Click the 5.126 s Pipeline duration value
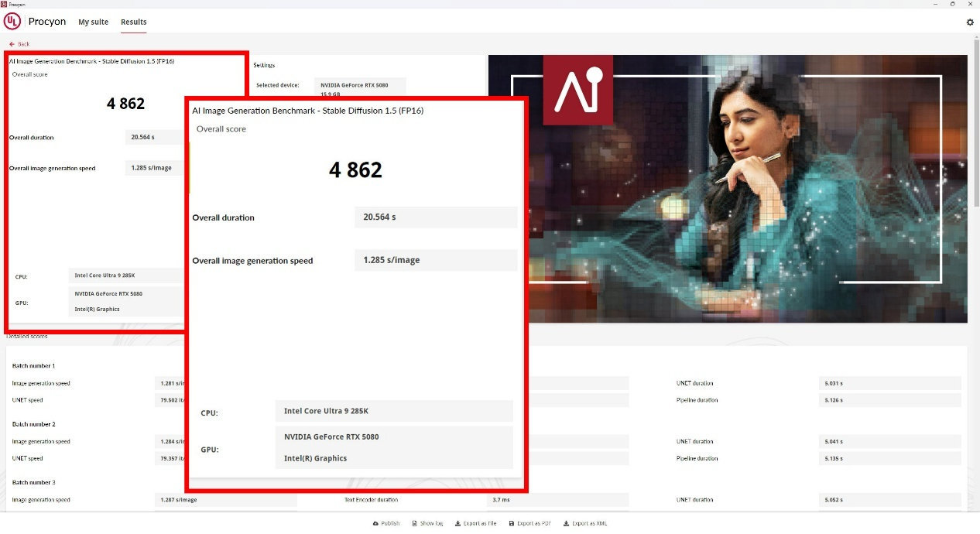980x534 pixels. [890, 400]
